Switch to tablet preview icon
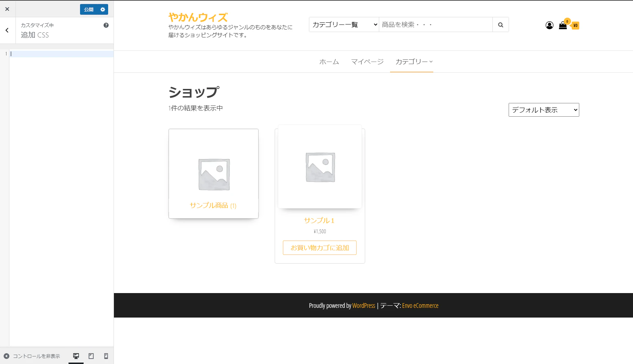Image resolution: width=633 pixels, height=364 pixels. [91, 356]
